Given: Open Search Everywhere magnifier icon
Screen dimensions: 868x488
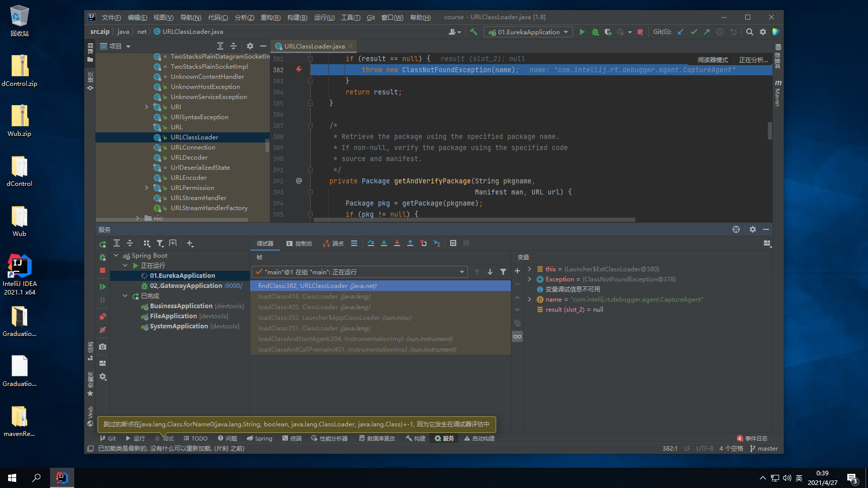Looking at the screenshot, I should click(x=750, y=32).
